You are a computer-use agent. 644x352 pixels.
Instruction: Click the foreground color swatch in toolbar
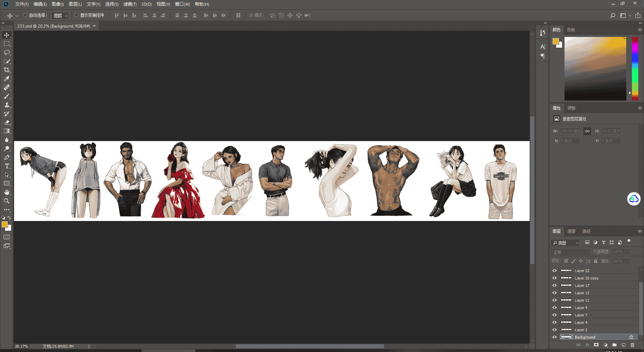tap(5, 224)
